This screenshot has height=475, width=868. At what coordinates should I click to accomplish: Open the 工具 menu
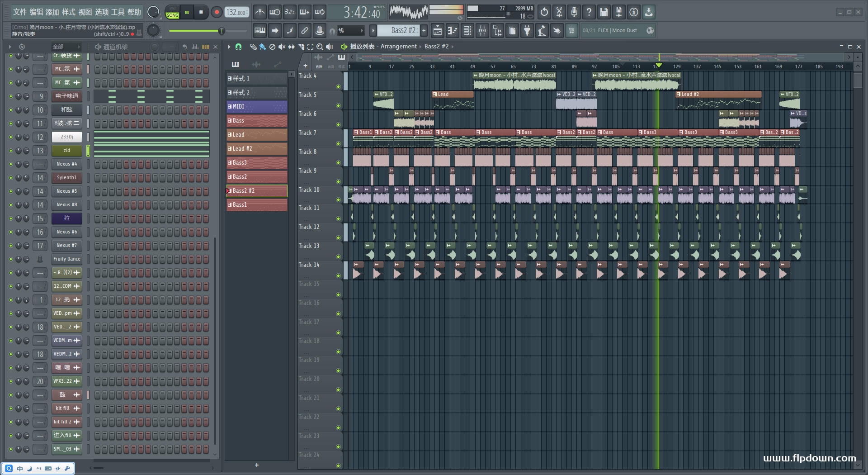click(118, 12)
